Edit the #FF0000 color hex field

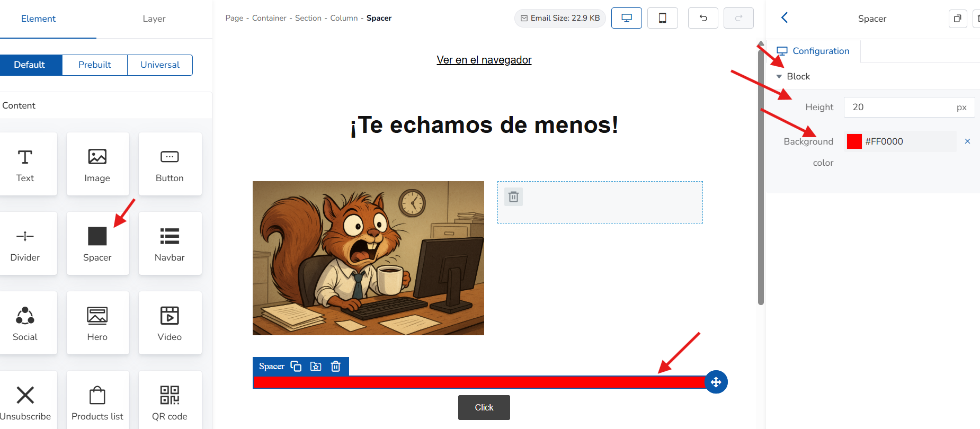point(909,141)
